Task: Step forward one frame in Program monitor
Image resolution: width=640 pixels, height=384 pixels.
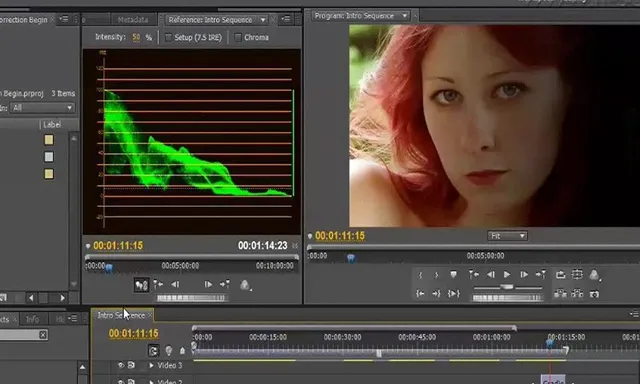Action: 524,275
